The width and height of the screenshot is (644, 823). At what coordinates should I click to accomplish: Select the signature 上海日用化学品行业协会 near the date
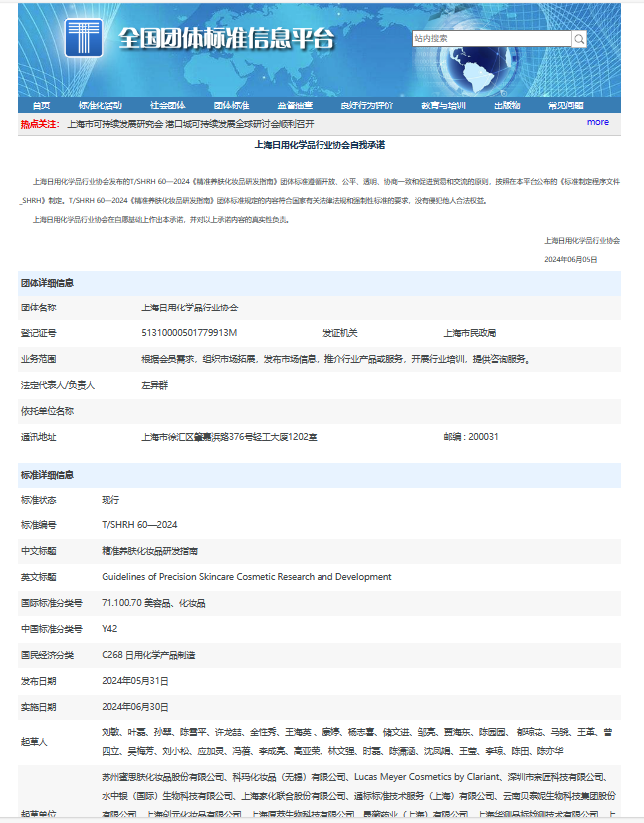point(582,241)
